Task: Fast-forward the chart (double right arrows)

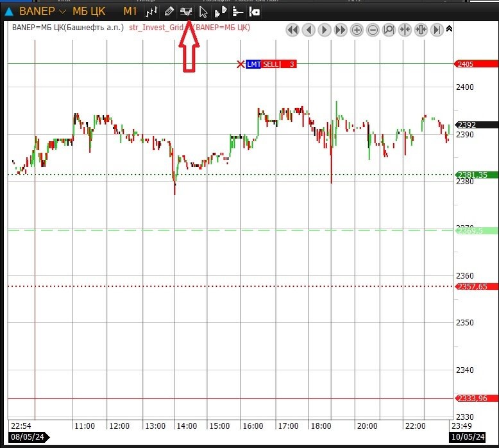Action: (341, 30)
